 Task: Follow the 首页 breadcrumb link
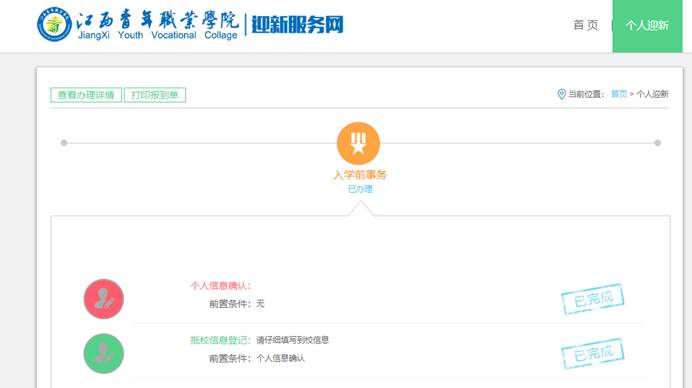[619, 94]
